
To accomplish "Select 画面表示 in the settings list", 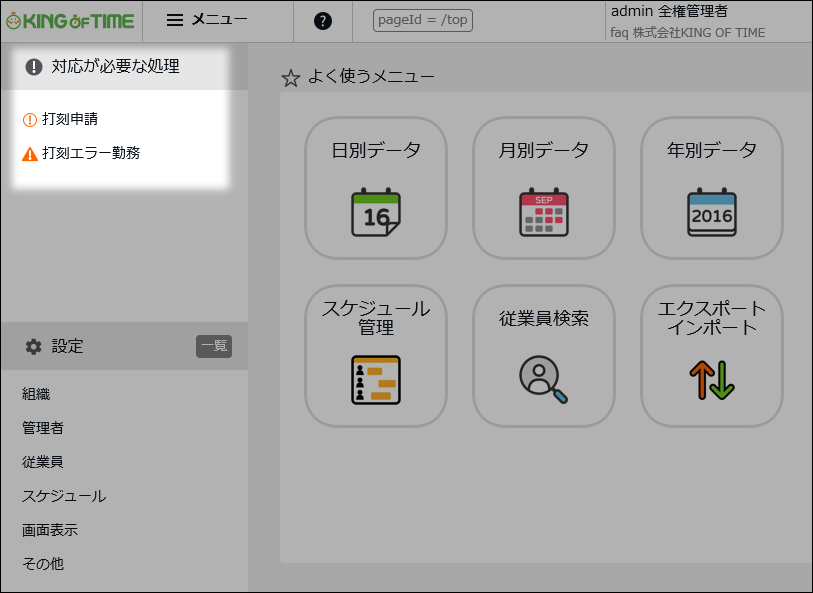I will (50, 530).
